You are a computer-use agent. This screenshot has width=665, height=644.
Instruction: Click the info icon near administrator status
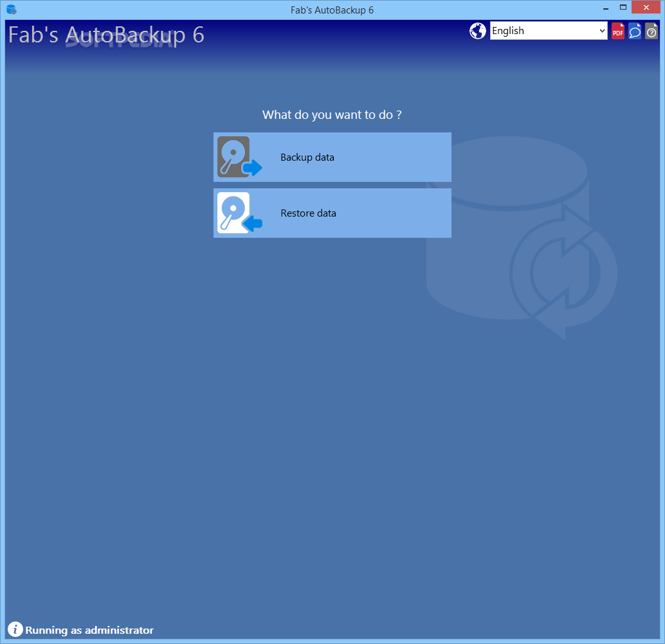15,629
